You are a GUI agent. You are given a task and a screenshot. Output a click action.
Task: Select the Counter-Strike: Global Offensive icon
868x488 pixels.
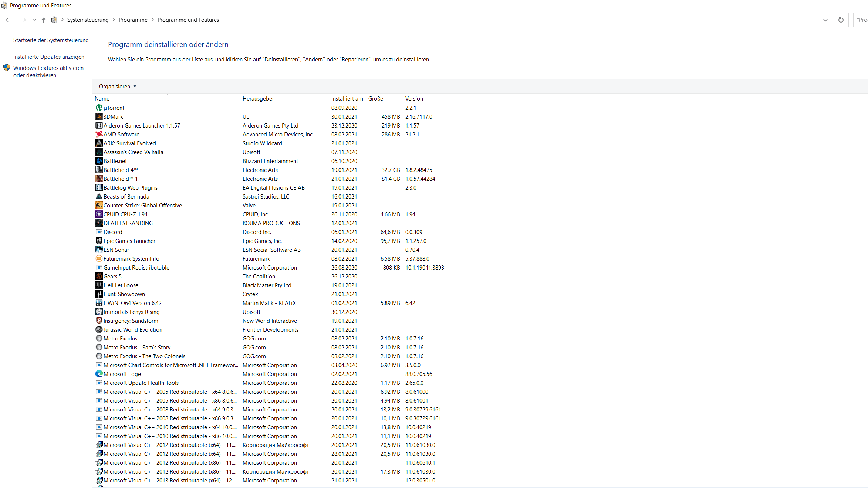[99, 205]
